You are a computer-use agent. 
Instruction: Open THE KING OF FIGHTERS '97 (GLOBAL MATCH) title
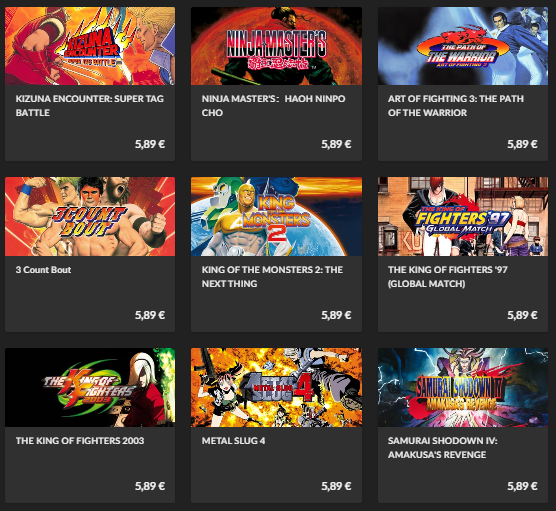pyautogui.click(x=447, y=277)
